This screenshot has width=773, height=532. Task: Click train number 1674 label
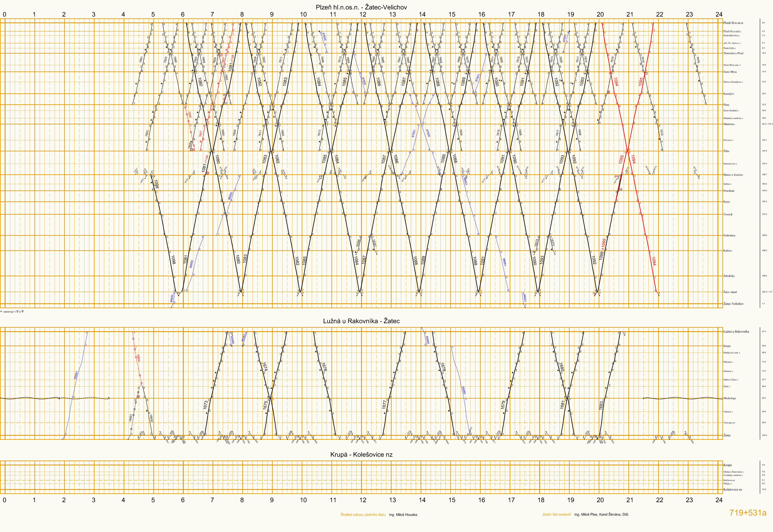point(265,367)
